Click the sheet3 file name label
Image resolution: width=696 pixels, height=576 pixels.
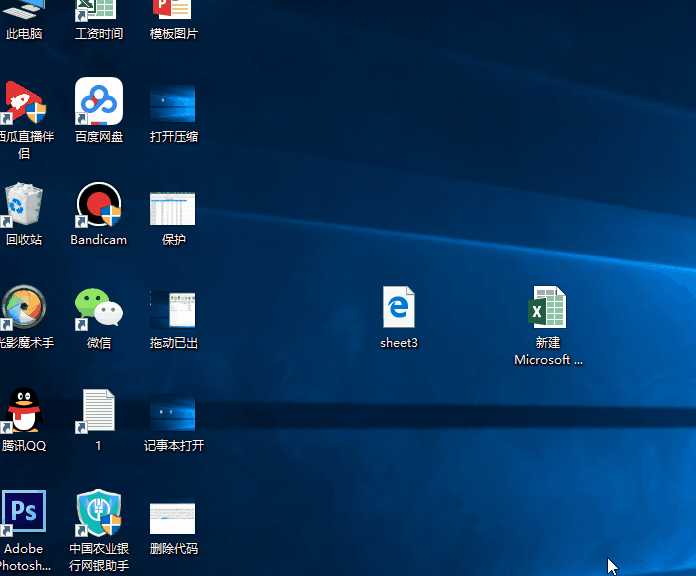click(399, 343)
